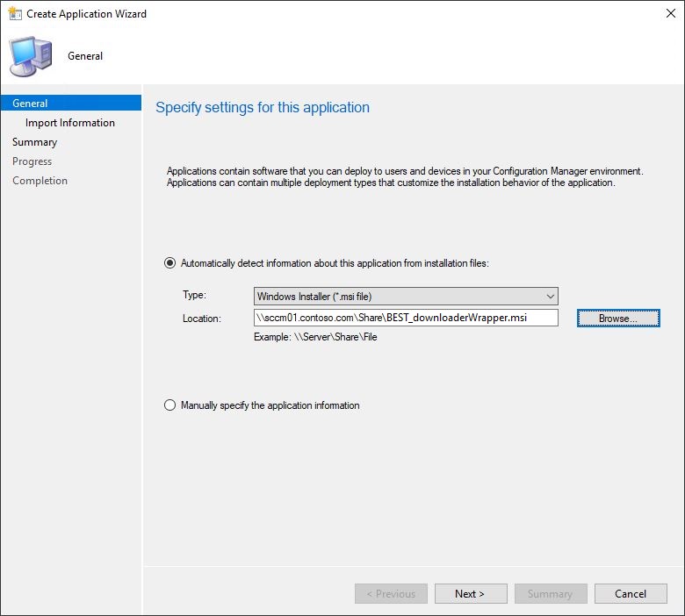Viewport: 685px width, 616px height.
Task: Choose Manually specify the application information
Action: [170, 405]
